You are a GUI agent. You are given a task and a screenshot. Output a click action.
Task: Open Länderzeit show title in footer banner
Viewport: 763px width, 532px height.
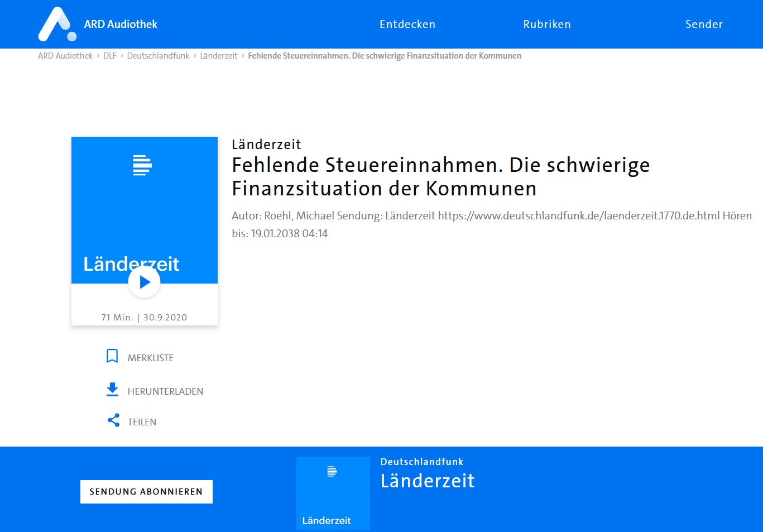[428, 481]
